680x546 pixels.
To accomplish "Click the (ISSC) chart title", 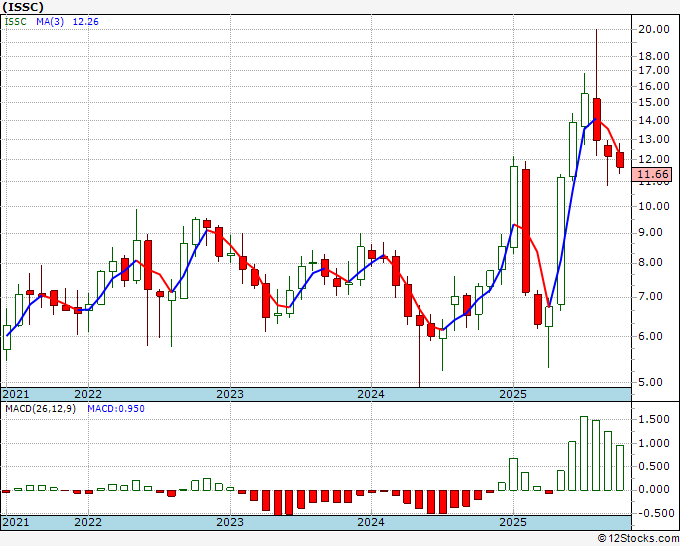I will pyautogui.click(x=23, y=7).
